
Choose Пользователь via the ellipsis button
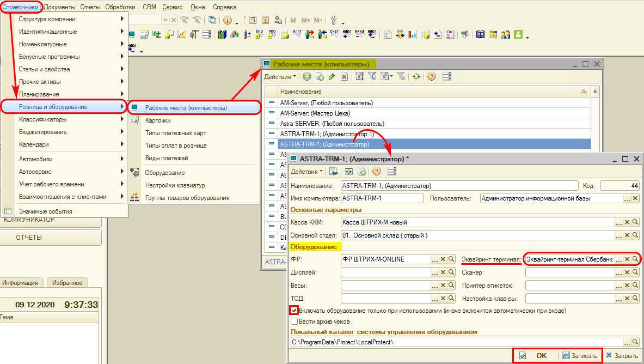coord(627,198)
